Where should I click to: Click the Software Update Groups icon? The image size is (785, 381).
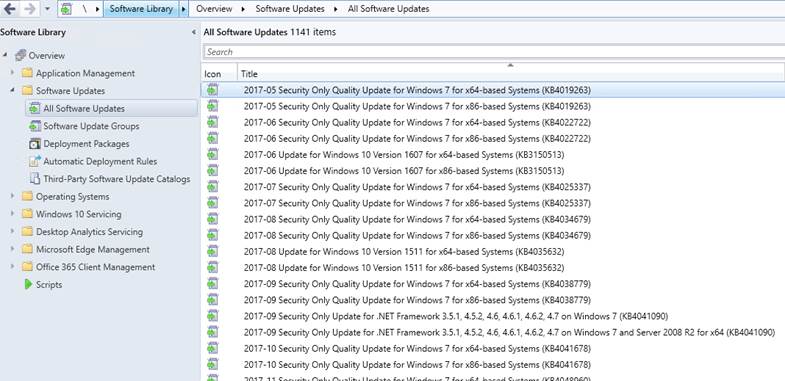[x=35, y=126]
